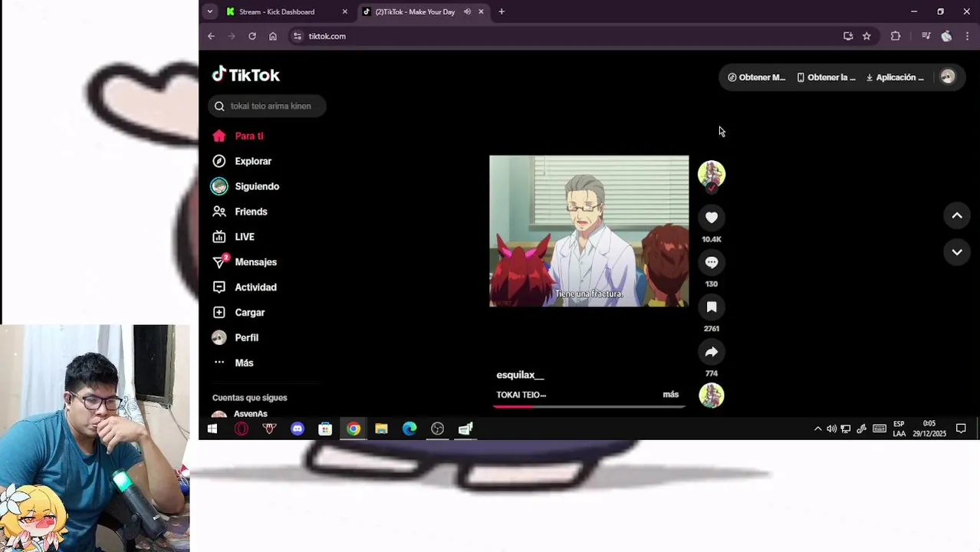Viewport: 980px width, 552px height.
Task: Show hidden system tray icons
Action: tap(817, 429)
